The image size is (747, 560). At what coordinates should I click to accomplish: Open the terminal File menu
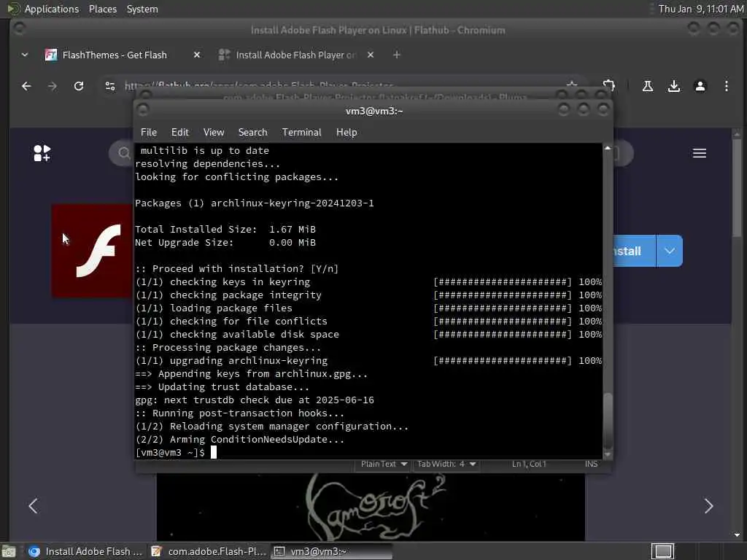pyautogui.click(x=149, y=133)
